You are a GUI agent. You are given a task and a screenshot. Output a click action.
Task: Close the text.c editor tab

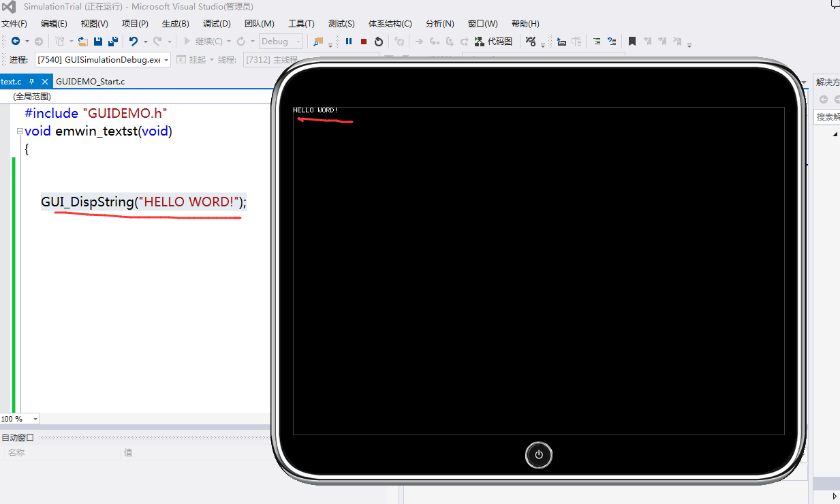pos(45,81)
